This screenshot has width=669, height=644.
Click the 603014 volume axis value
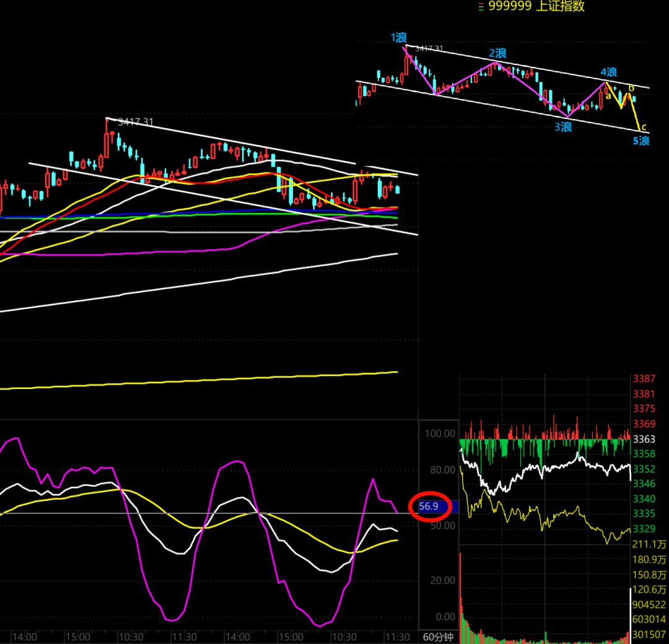click(x=649, y=619)
